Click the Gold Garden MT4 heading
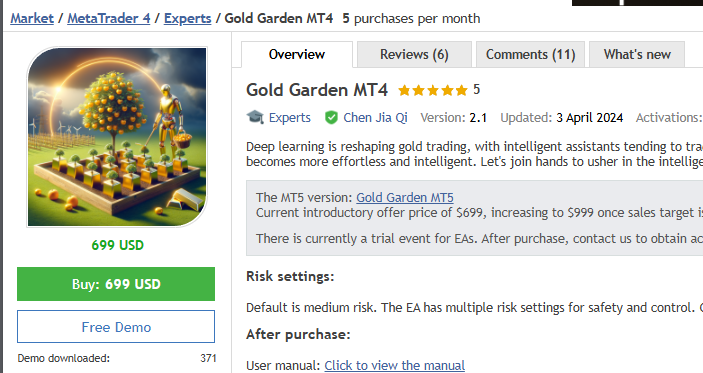 317,90
